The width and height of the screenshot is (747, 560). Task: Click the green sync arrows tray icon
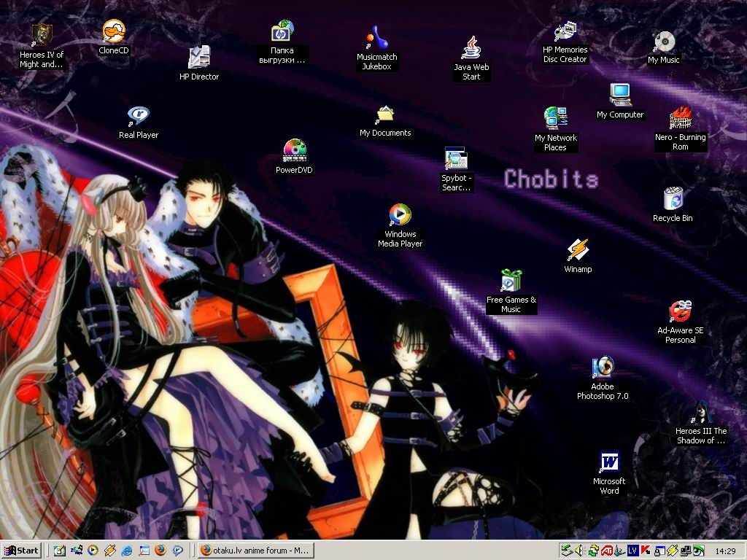[593, 551]
